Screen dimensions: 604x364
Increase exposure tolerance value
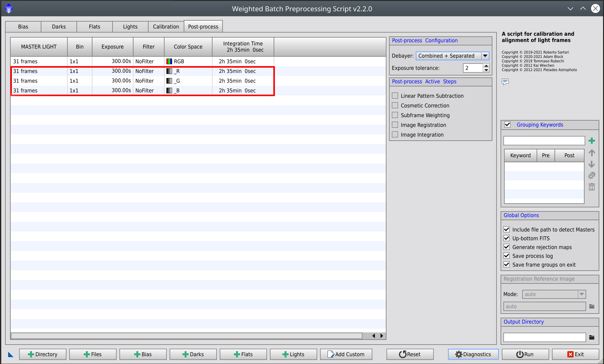coord(486,66)
